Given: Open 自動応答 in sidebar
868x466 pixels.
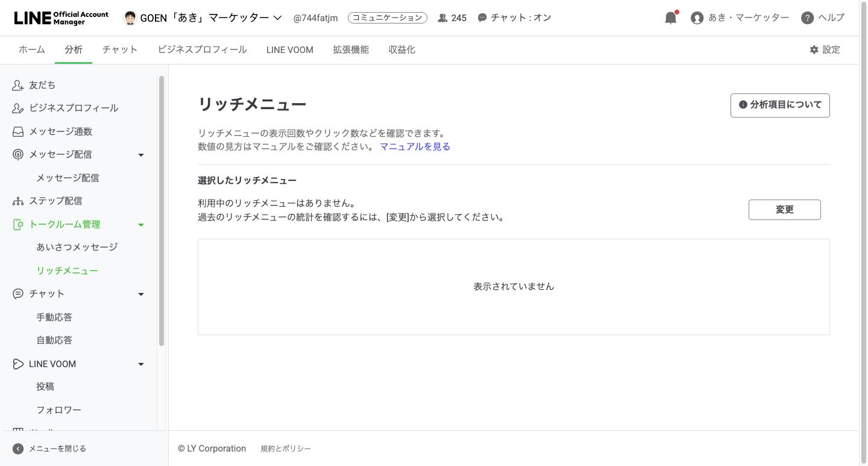Looking at the screenshot, I should coord(54,340).
